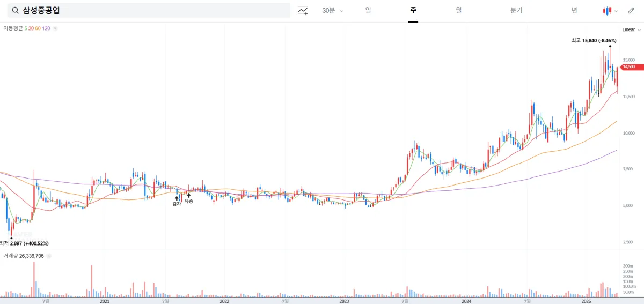The width and height of the screenshot is (644, 304).
Task: Open the add-indicator chart icon
Action: coord(303,11)
